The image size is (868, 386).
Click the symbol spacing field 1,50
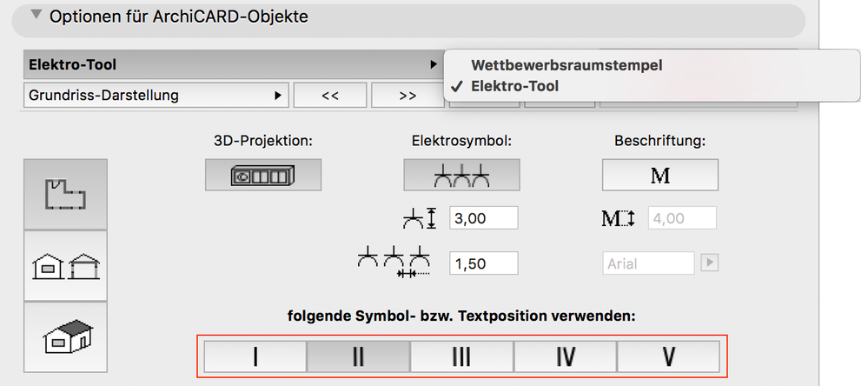[484, 263]
